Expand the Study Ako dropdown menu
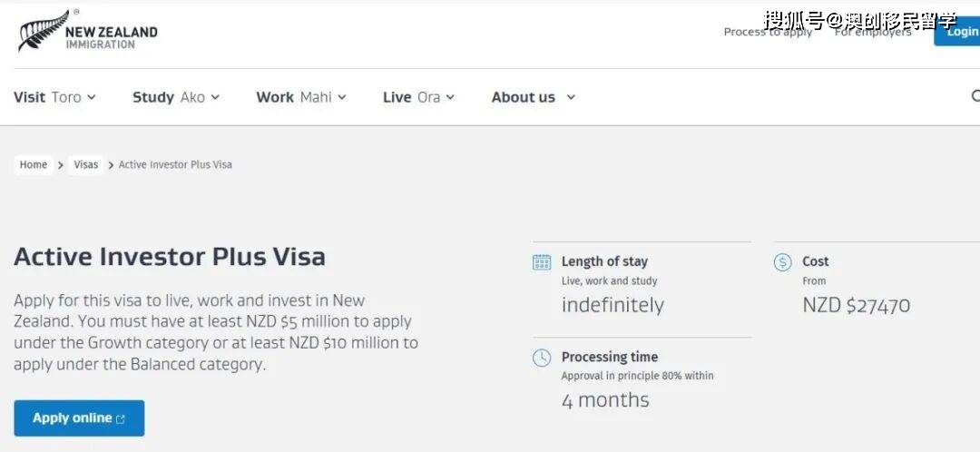 tap(176, 97)
